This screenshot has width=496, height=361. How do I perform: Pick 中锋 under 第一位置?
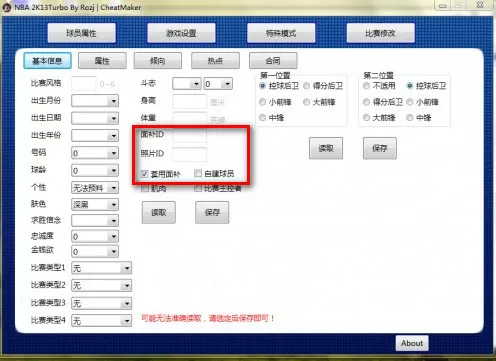click(262, 118)
